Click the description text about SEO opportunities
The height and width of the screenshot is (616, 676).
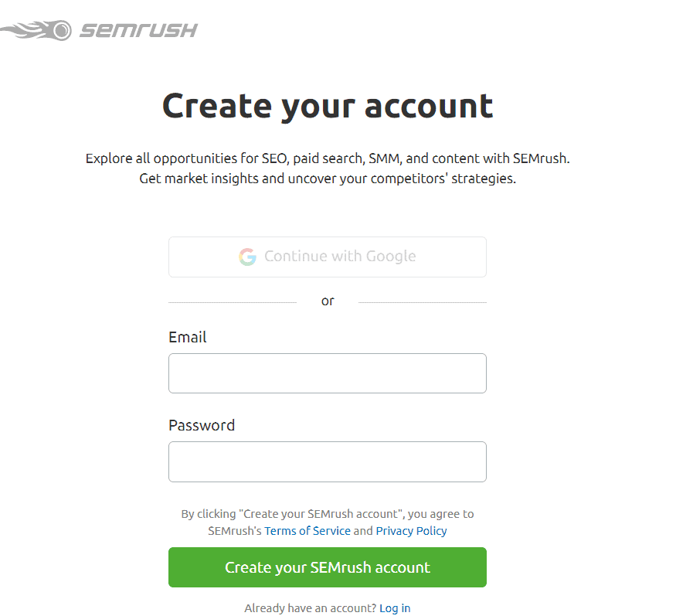pyautogui.click(x=327, y=167)
